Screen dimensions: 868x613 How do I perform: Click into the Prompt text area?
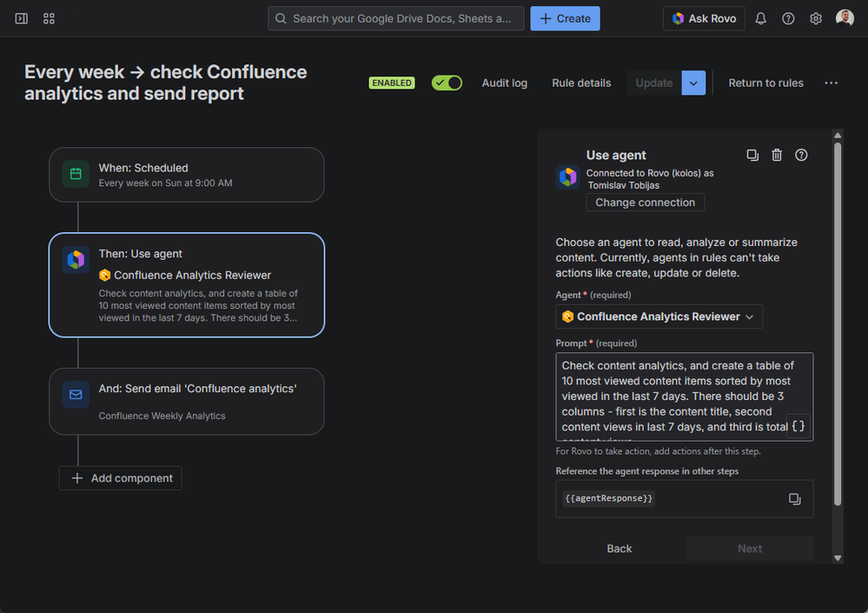point(684,396)
